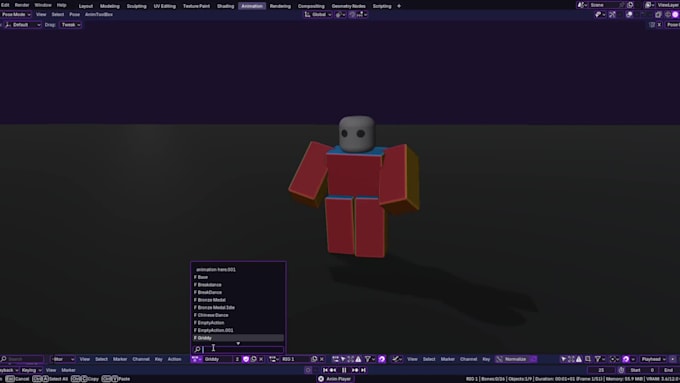Jump to previous keyframe

[333, 370]
